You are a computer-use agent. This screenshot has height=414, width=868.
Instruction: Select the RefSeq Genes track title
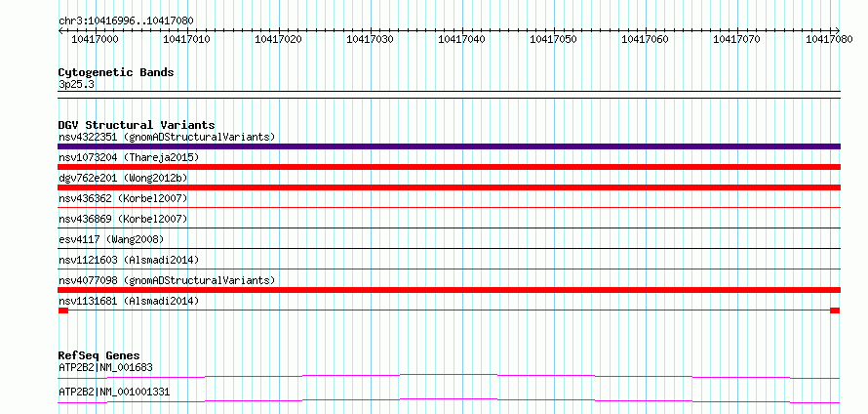pos(99,355)
